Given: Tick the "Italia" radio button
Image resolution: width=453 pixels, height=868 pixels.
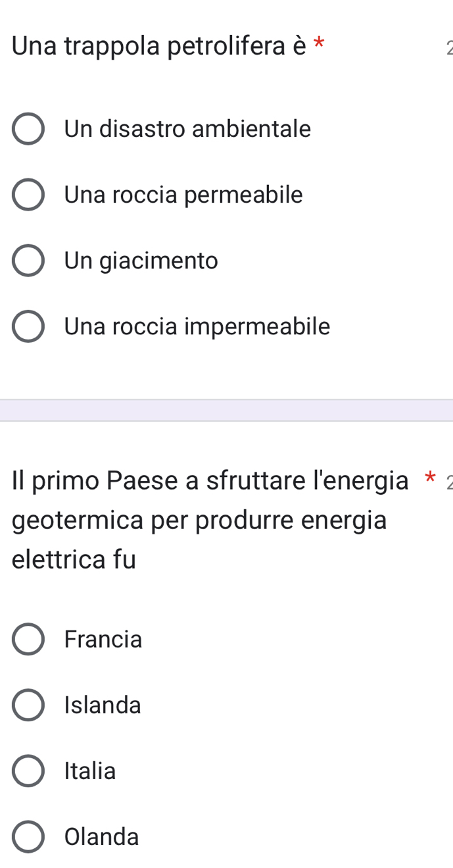Looking at the screenshot, I should point(28,771).
